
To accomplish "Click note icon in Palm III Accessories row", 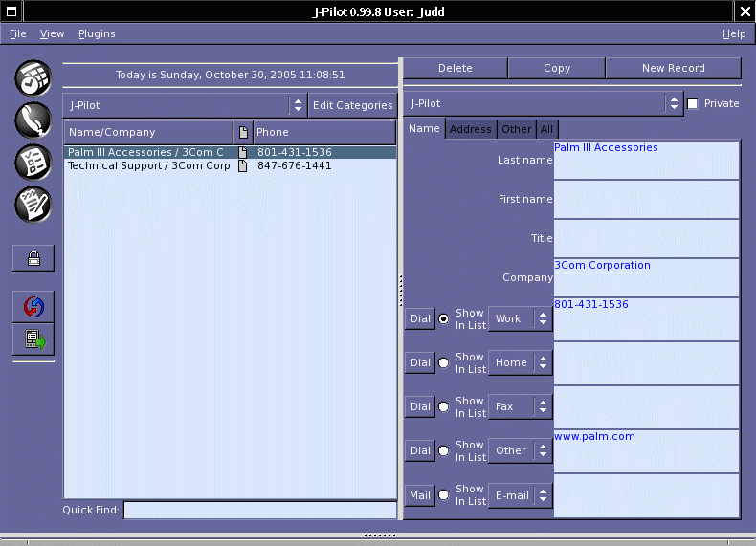I will (242, 152).
